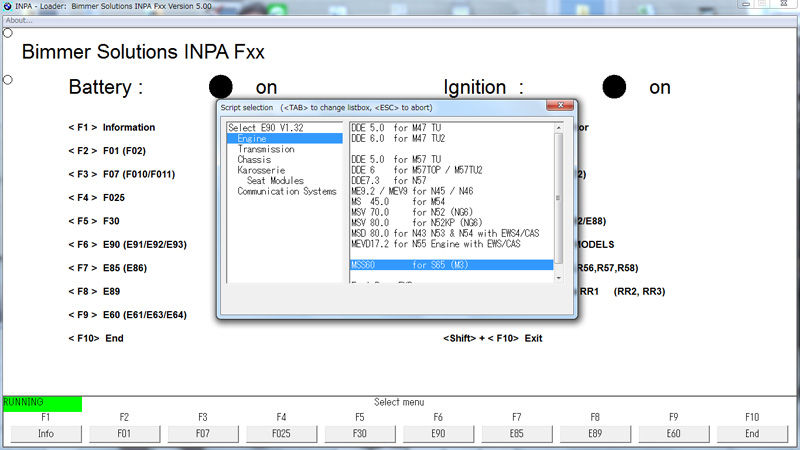Select DDE 6.0 for M47 TU2 script
This screenshot has width=800, height=450.
tap(398, 138)
